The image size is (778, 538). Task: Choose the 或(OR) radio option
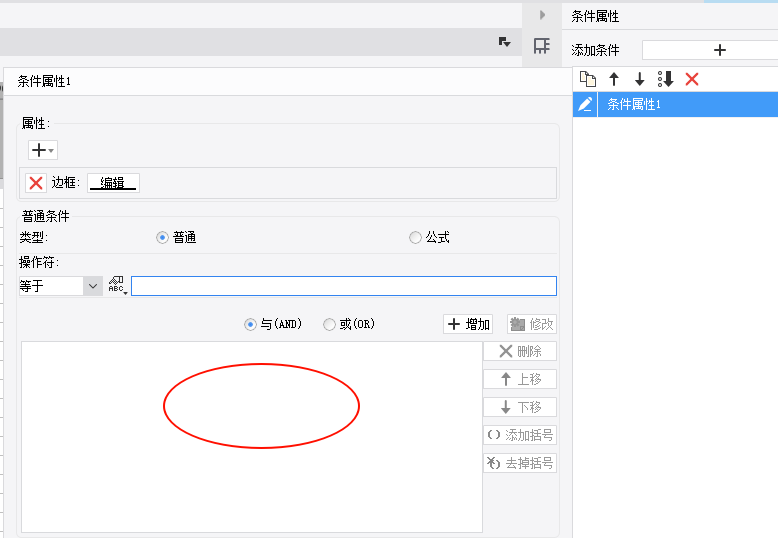329,325
